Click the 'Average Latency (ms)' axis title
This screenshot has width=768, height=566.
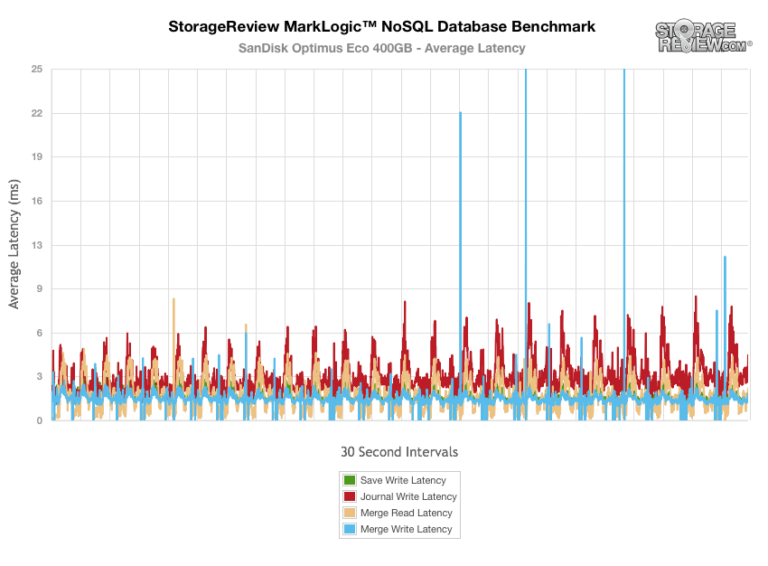[x=14, y=244]
